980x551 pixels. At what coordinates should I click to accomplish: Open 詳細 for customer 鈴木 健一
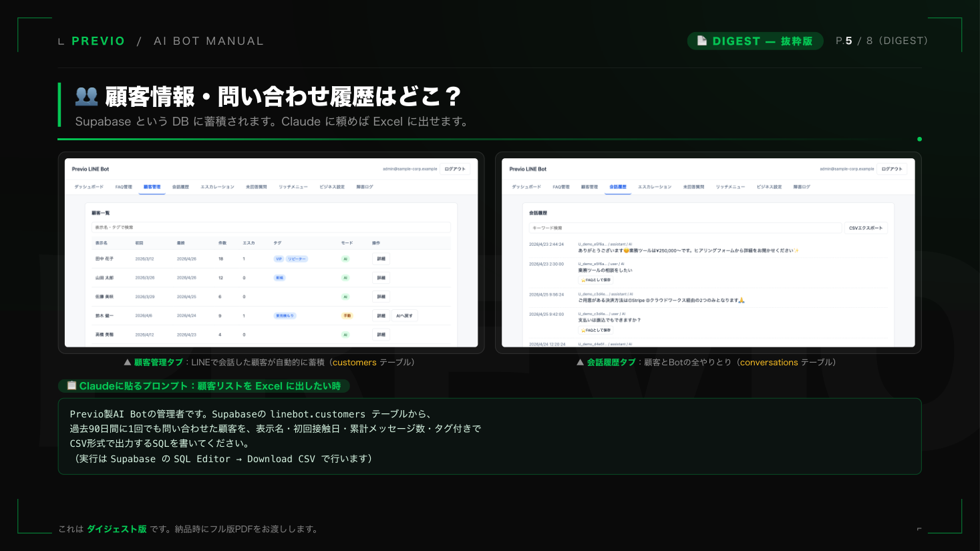381,315
